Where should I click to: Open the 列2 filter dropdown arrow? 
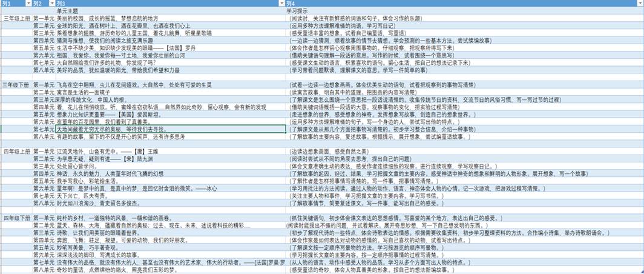(x=52, y=4)
